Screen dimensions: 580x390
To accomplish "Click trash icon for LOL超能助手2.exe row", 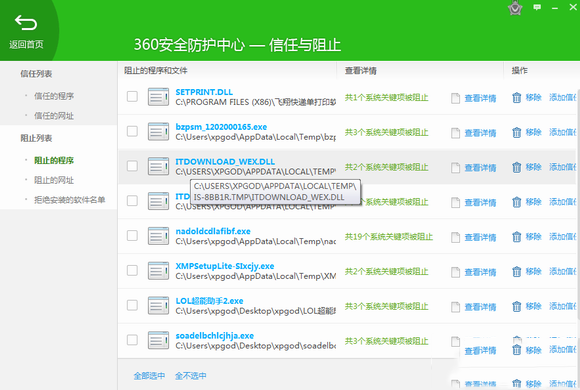I will (x=516, y=306).
